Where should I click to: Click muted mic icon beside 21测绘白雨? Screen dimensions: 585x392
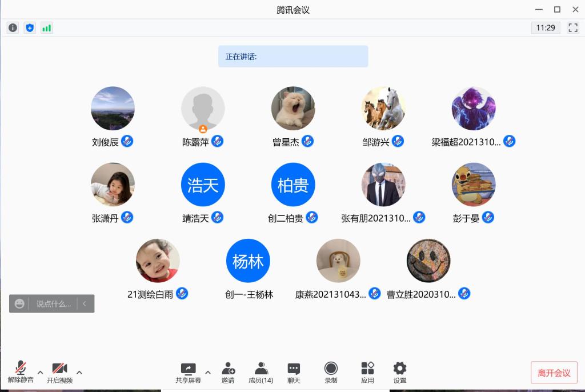click(x=182, y=294)
